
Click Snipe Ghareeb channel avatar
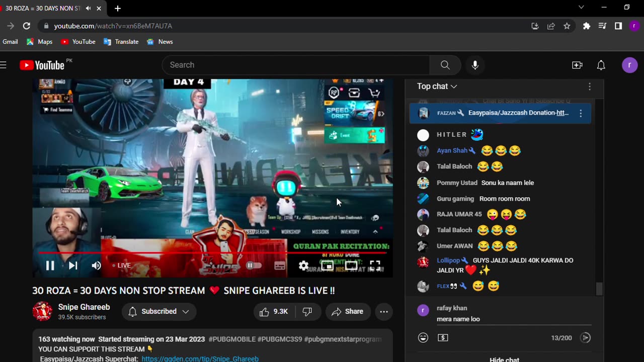[x=42, y=311]
